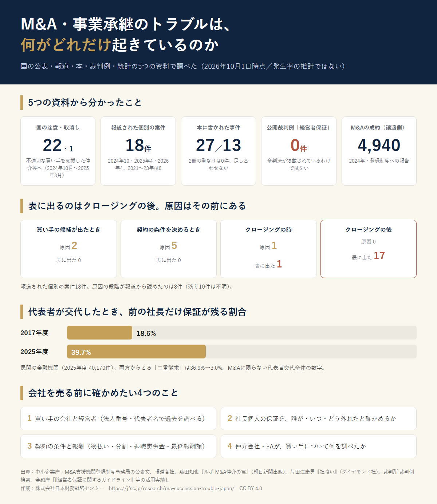Click the note "2024年・登録制度への報告"
Screen dimensions: 437x504
pos(379,161)
